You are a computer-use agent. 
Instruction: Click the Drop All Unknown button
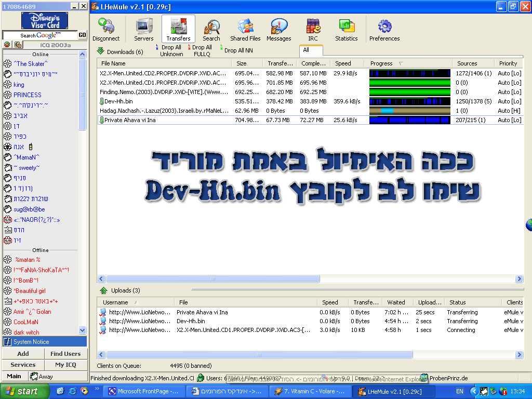point(169,50)
